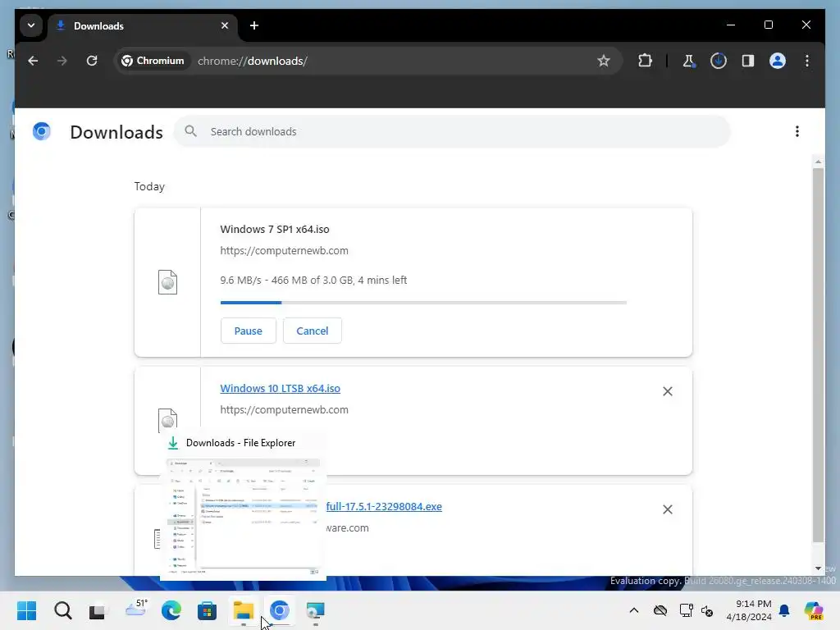Open taskbar Search

click(62, 610)
